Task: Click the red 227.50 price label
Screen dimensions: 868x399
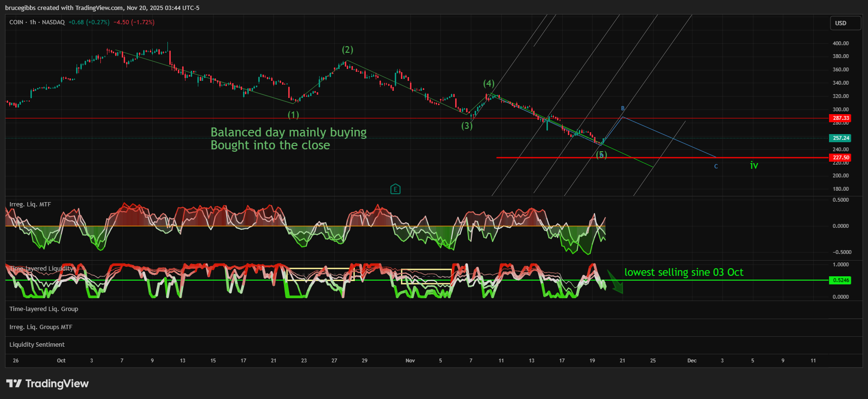Action: [x=840, y=157]
